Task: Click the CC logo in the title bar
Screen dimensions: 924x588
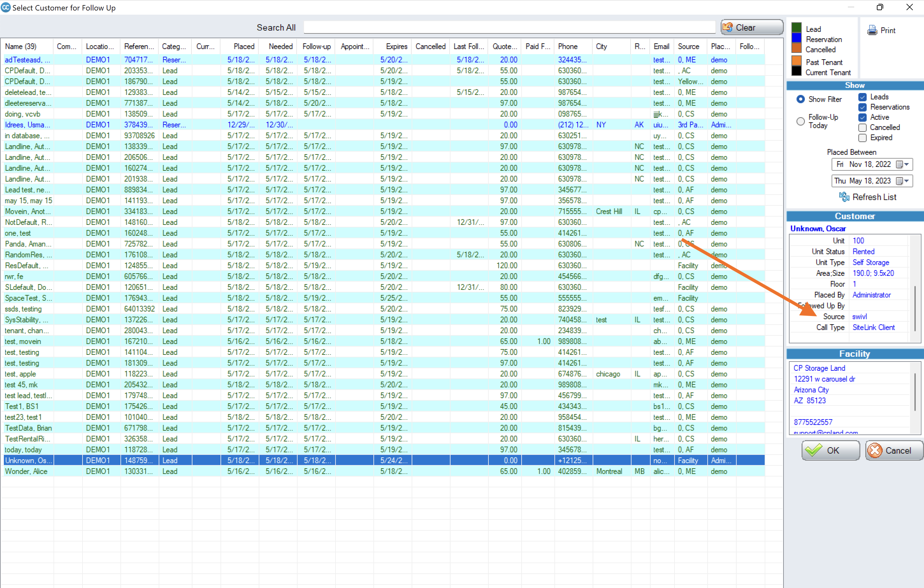Action: tap(5, 7)
